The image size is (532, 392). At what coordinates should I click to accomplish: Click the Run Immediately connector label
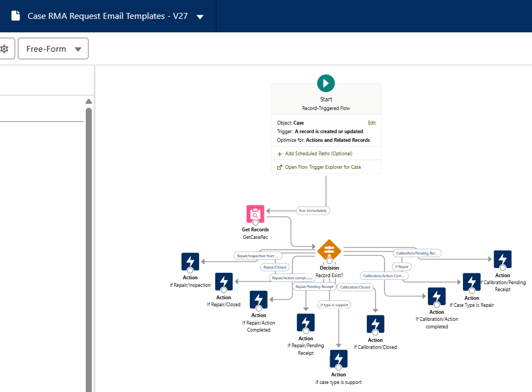[313, 210]
